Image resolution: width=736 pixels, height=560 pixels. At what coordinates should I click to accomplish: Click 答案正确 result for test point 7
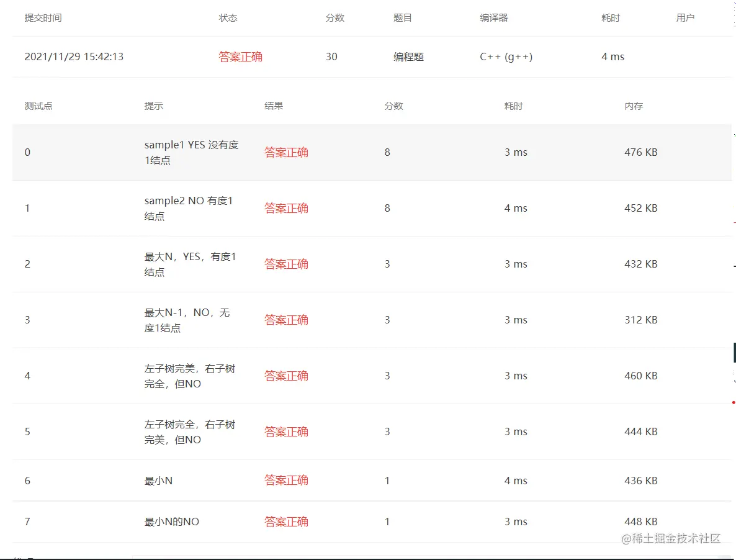286,522
